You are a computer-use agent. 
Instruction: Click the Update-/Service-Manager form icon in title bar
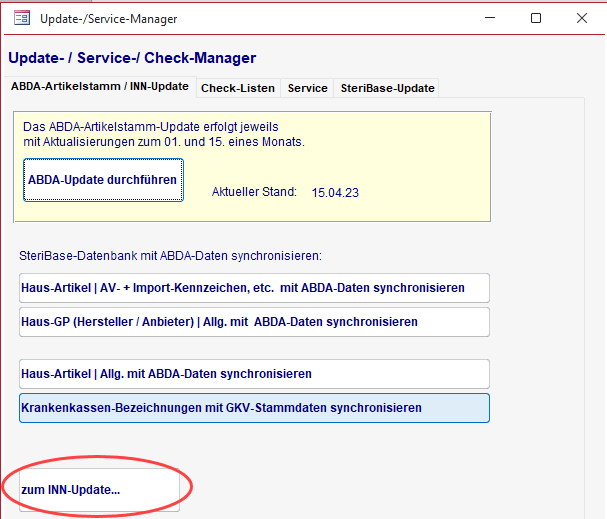22,18
